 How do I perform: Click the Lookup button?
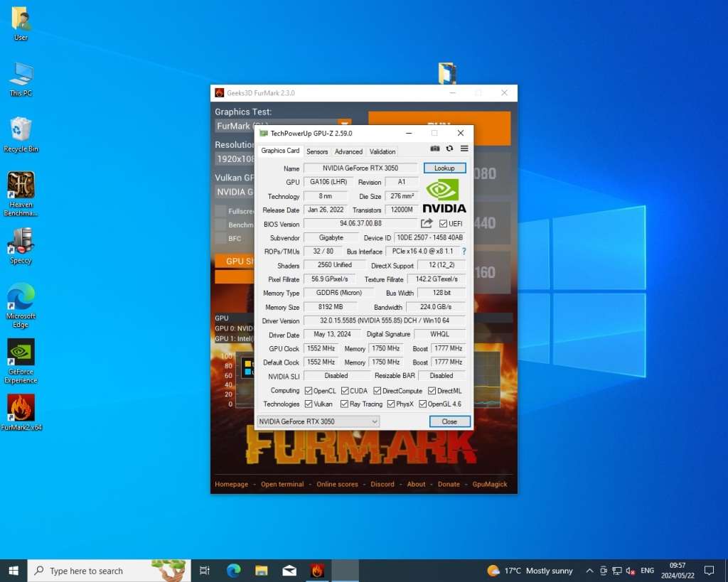[444, 168]
